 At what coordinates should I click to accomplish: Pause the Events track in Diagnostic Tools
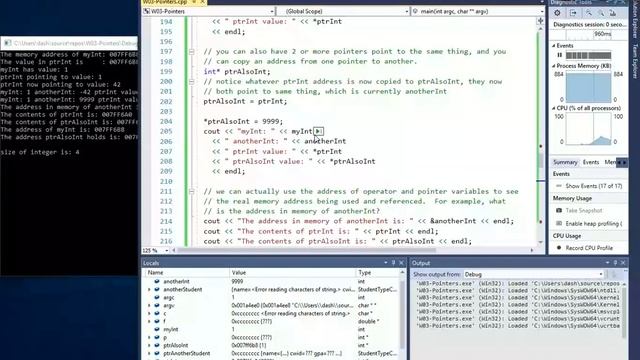(x=560, y=55)
